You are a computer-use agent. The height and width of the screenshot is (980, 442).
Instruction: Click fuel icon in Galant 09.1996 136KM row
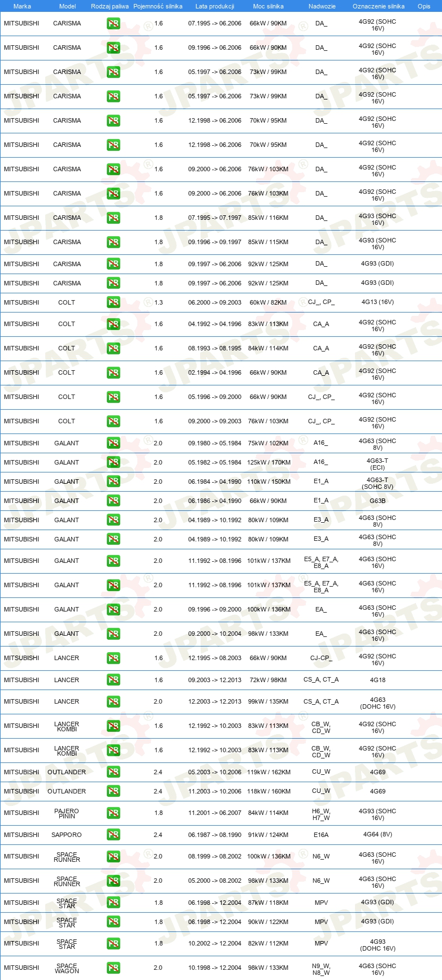click(113, 610)
